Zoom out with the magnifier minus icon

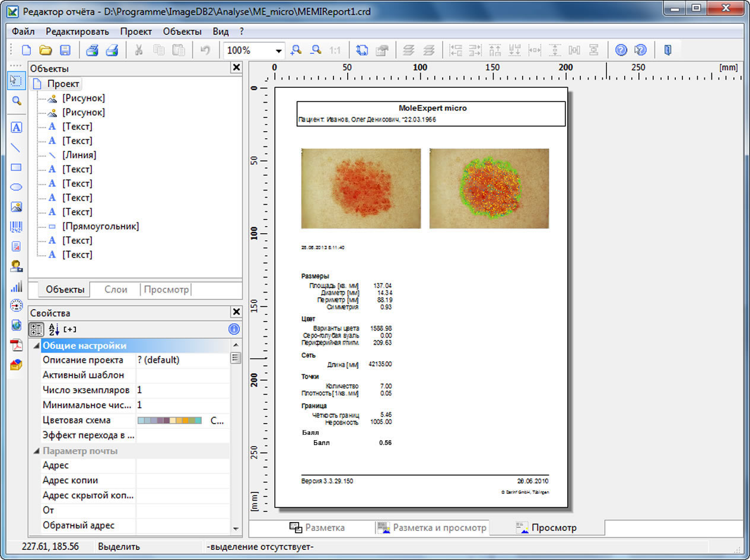(316, 50)
